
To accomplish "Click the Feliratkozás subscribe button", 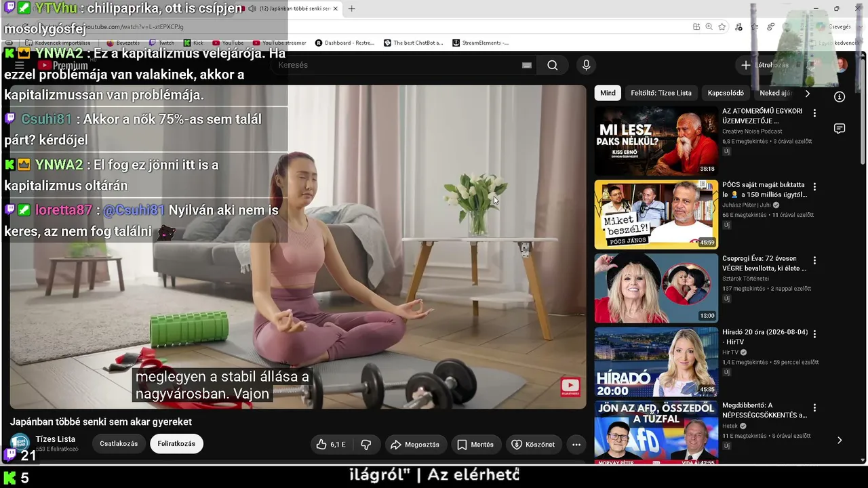I will pos(176,444).
